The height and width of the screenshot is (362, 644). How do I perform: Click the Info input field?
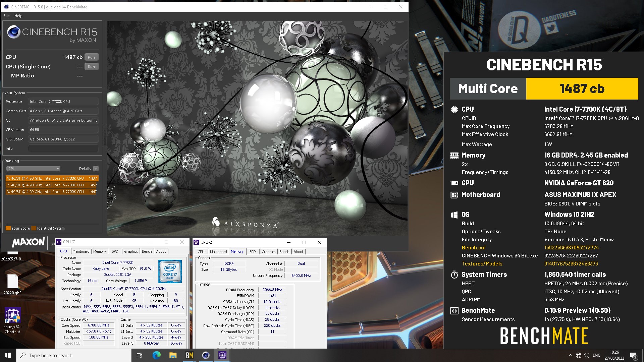click(63, 148)
